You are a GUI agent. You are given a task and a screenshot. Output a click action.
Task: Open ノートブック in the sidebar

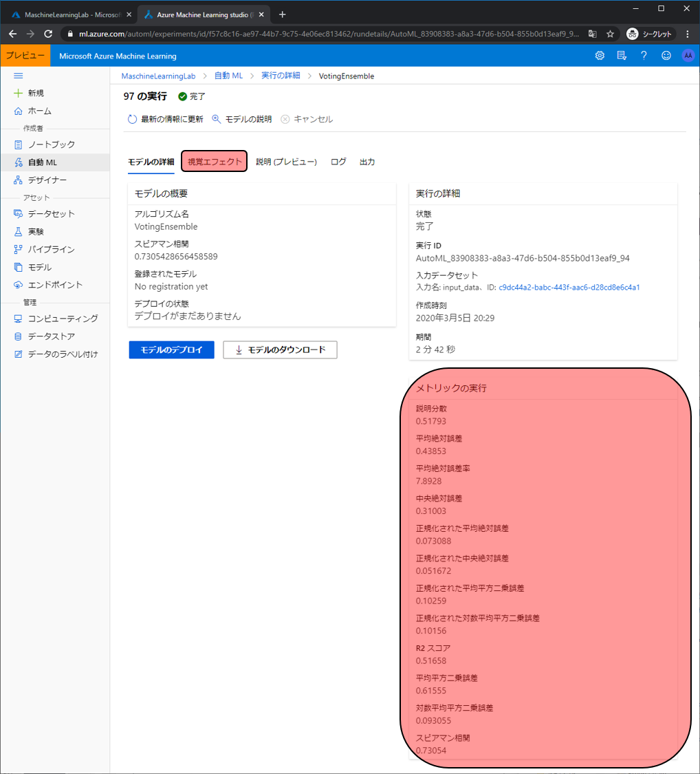click(x=51, y=144)
